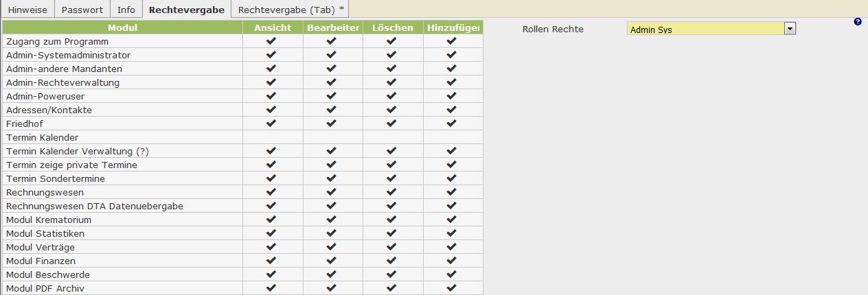Click the Modul column header
The width and height of the screenshot is (868, 295).
pyautogui.click(x=123, y=27)
